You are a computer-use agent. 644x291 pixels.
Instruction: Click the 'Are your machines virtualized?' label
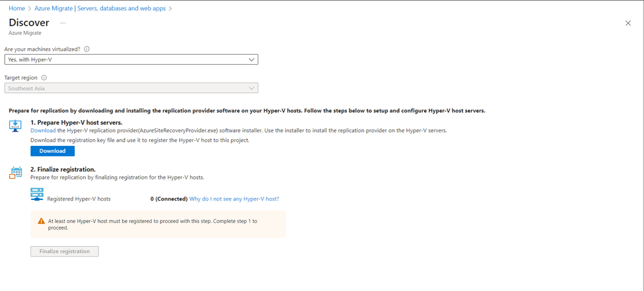pos(42,49)
